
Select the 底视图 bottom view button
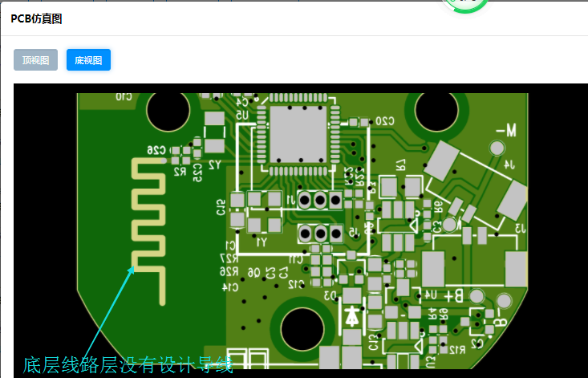(x=88, y=60)
